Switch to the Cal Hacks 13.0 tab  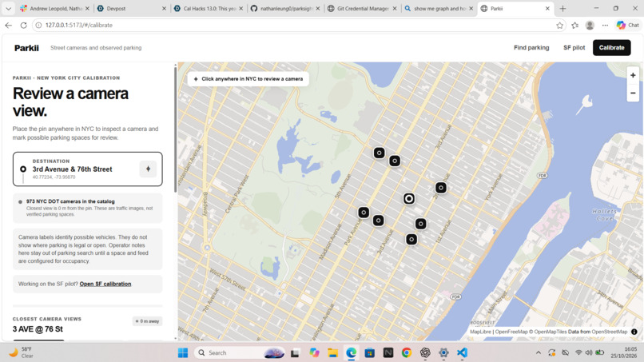click(209, 8)
